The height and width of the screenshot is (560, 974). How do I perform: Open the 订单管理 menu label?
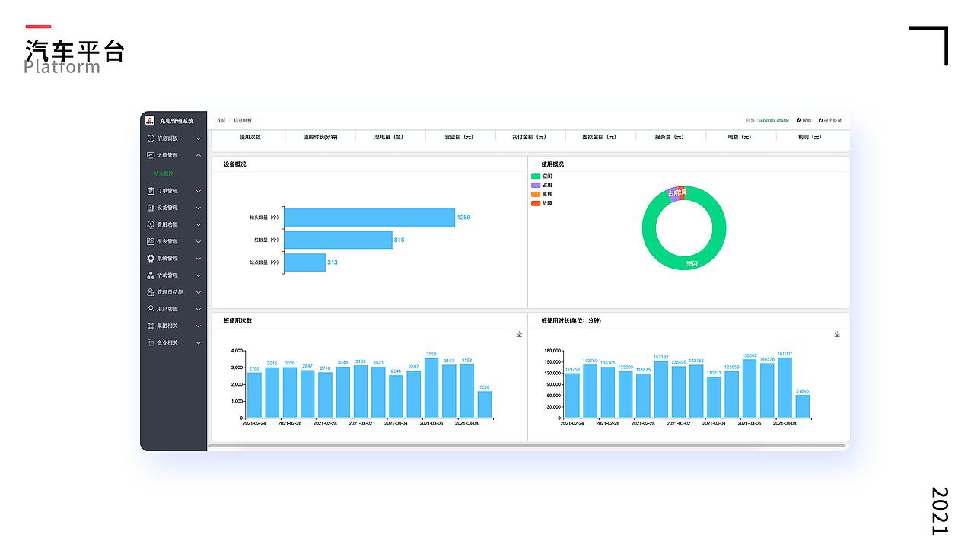167,191
